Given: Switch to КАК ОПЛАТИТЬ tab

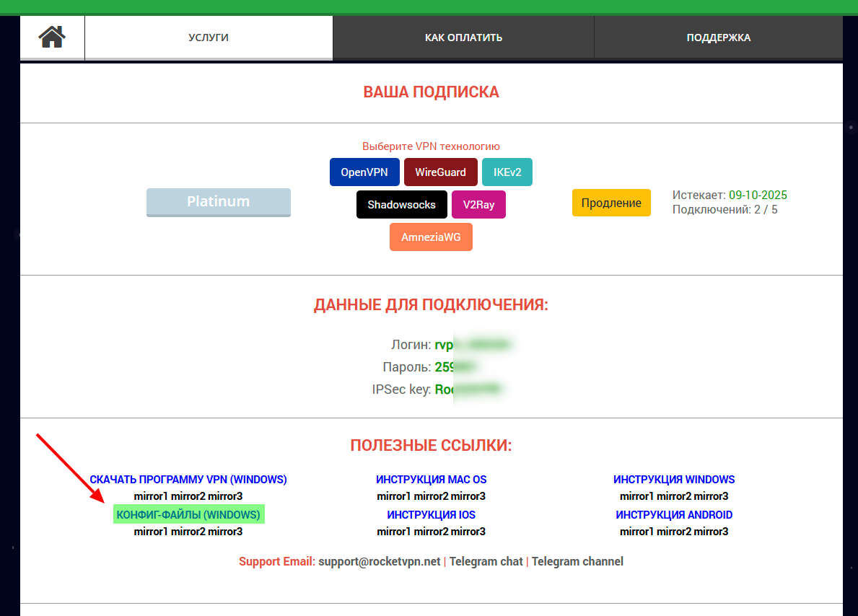Looking at the screenshot, I should pyautogui.click(x=463, y=38).
